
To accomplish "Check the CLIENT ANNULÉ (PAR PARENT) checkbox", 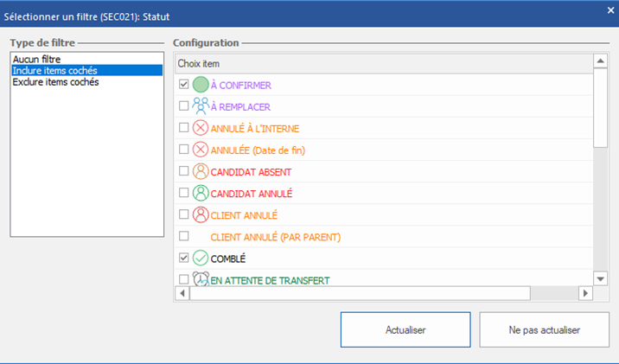I will pos(183,236).
